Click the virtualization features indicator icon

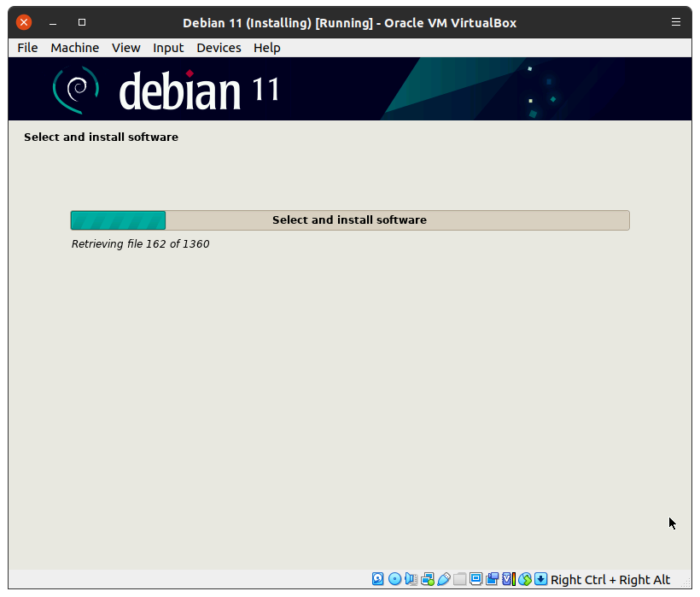[x=508, y=579]
